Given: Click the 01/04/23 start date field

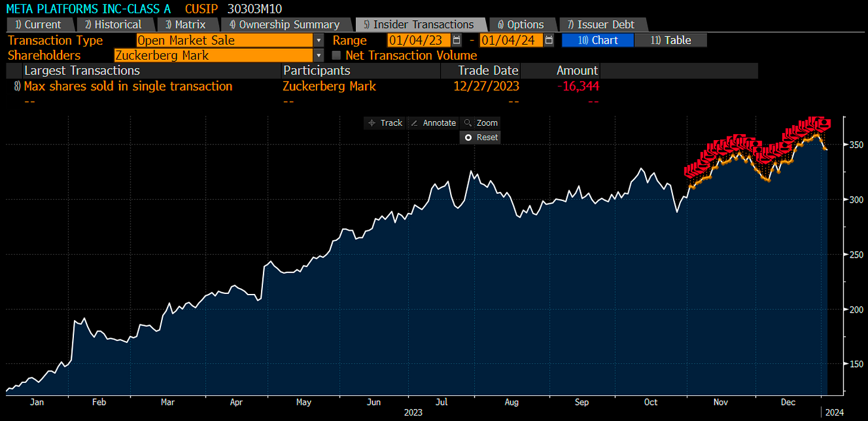Looking at the screenshot, I should tap(419, 41).
